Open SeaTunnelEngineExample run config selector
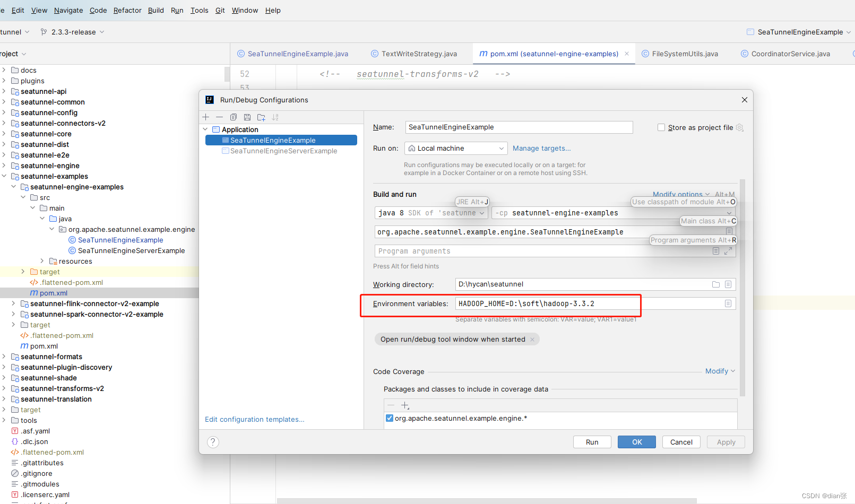The height and width of the screenshot is (504, 855). 799,32
